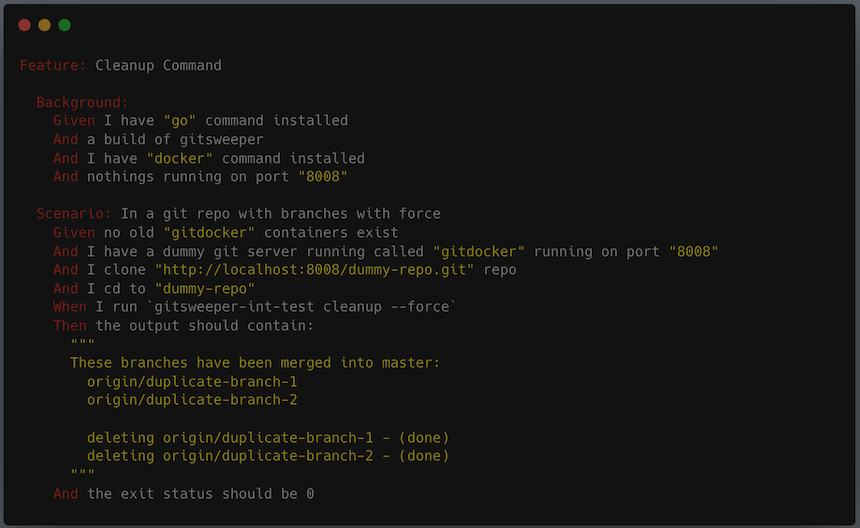Click the 'Feature:' keyword
This screenshot has height=528, width=860.
(53, 66)
